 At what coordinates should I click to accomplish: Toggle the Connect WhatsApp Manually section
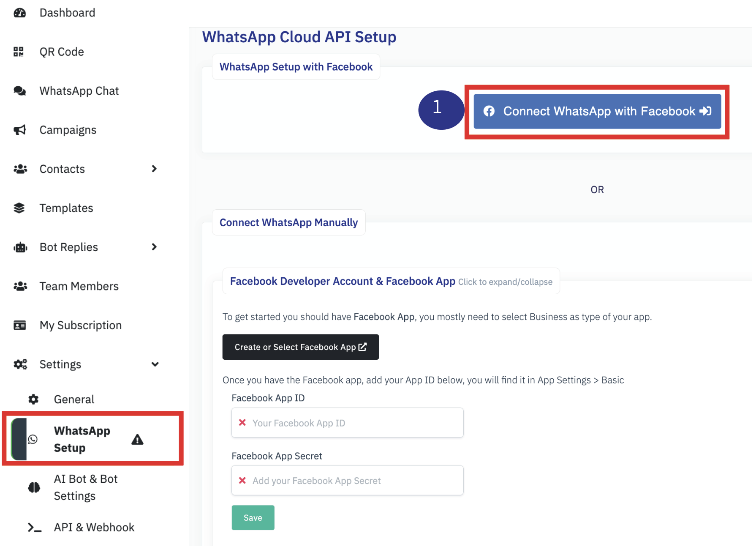point(288,222)
